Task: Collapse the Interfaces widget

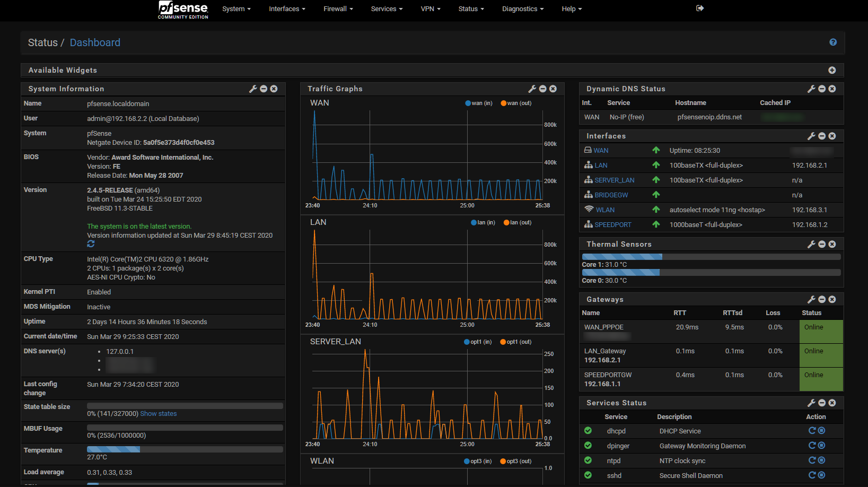Action: click(822, 136)
